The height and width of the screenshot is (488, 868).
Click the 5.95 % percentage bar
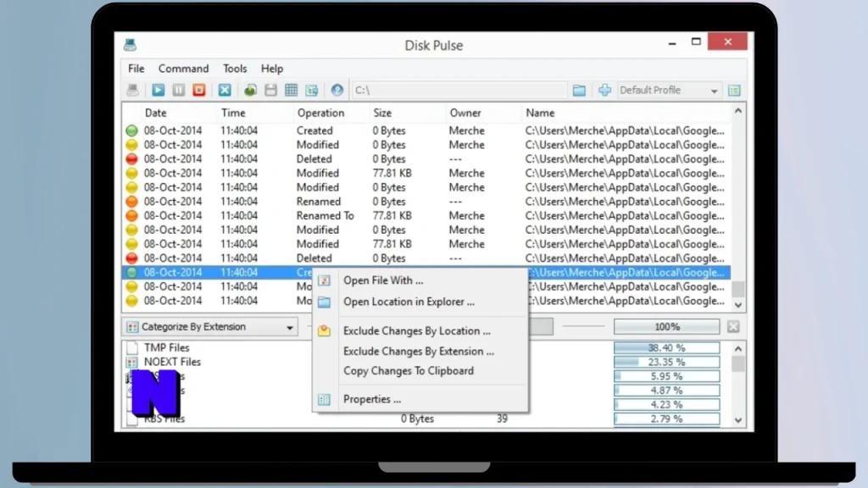666,376
